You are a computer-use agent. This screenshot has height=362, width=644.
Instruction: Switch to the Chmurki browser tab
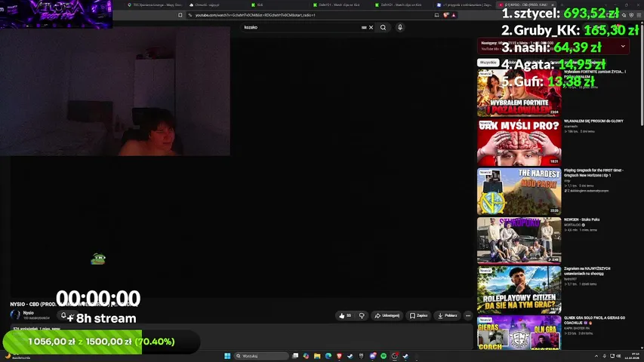pyautogui.click(x=217, y=5)
